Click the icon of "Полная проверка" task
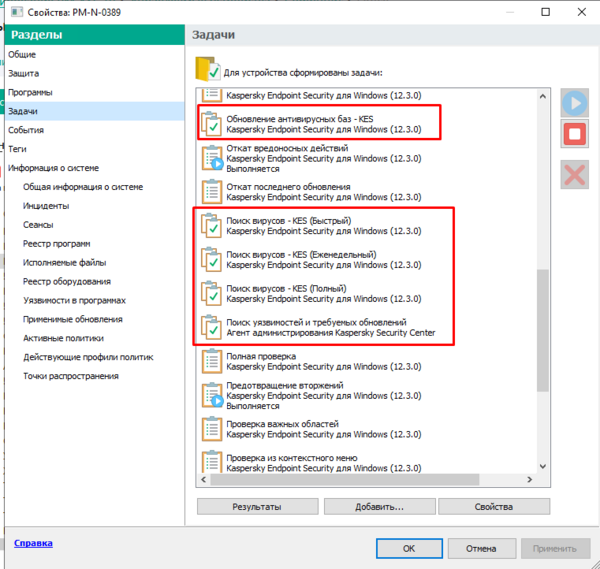Viewport: 600px width, 569px height. click(212, 361)
